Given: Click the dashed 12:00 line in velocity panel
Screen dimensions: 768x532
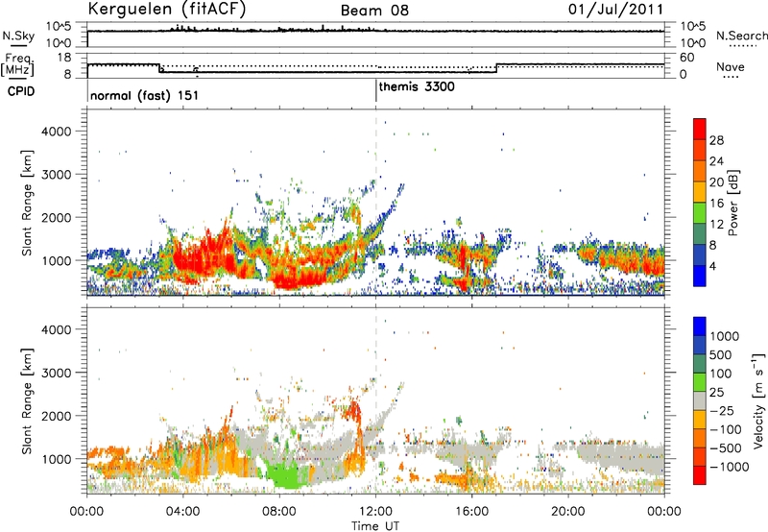Looking at the screenshot, I should pos(375,400).
